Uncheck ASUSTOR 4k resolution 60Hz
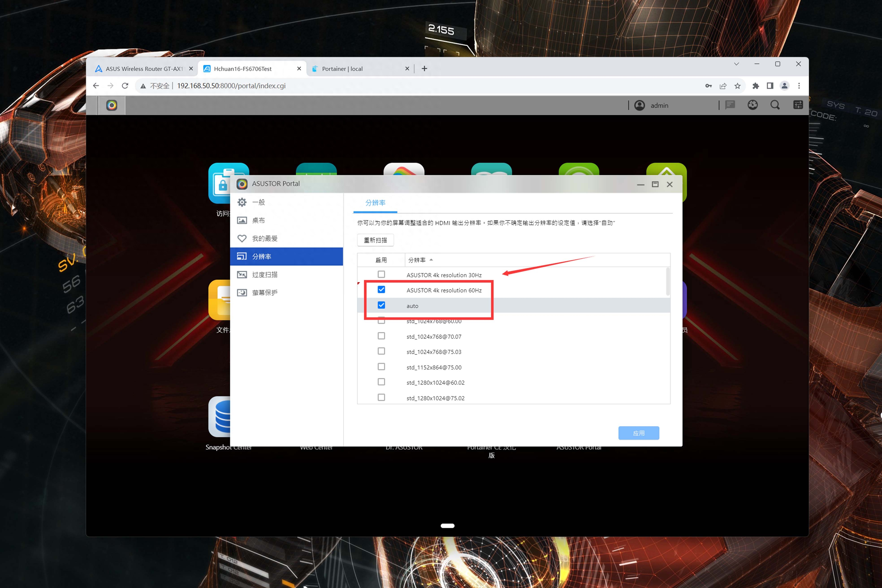Screen dimensions: 882x588 [381, 290]
